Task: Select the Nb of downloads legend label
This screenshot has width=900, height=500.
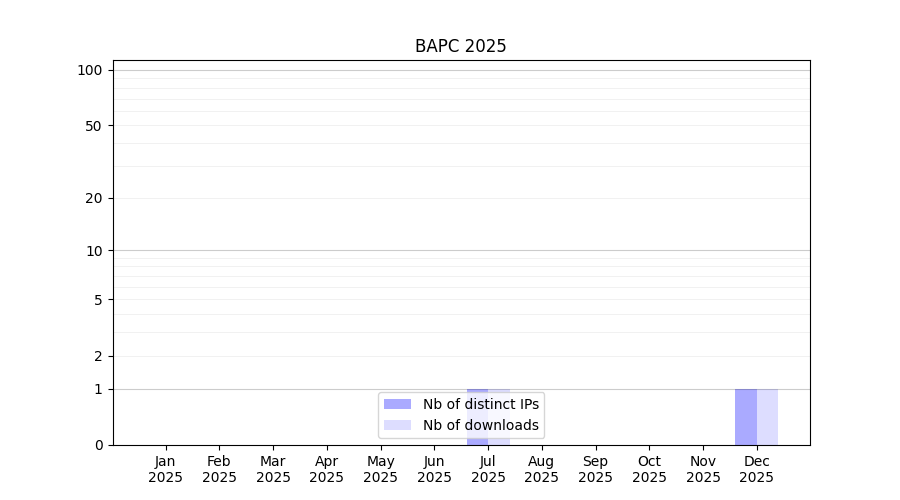Action: [x=481, y=425]
